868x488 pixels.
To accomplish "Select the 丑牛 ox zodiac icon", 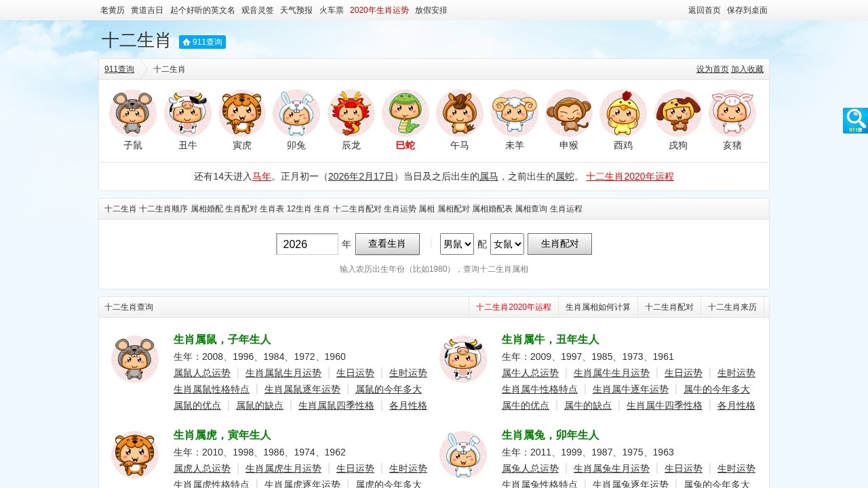I will tap(187, 113).
